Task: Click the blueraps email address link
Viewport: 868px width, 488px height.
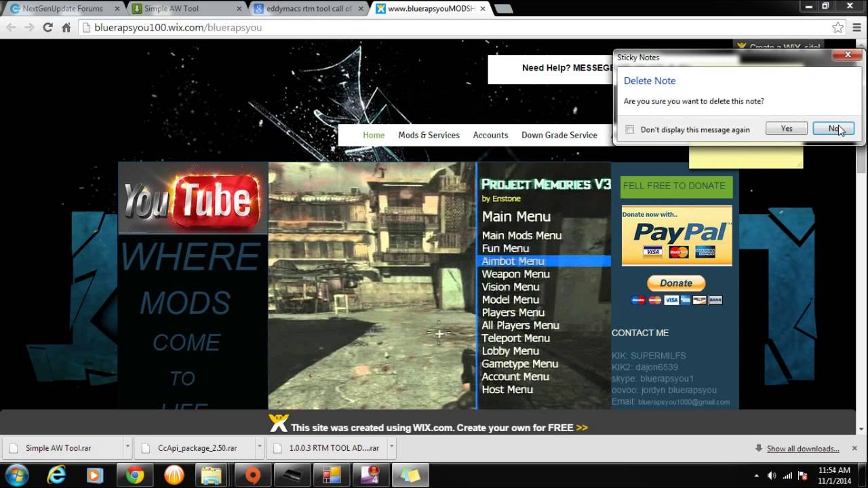Action: [684, 402]
